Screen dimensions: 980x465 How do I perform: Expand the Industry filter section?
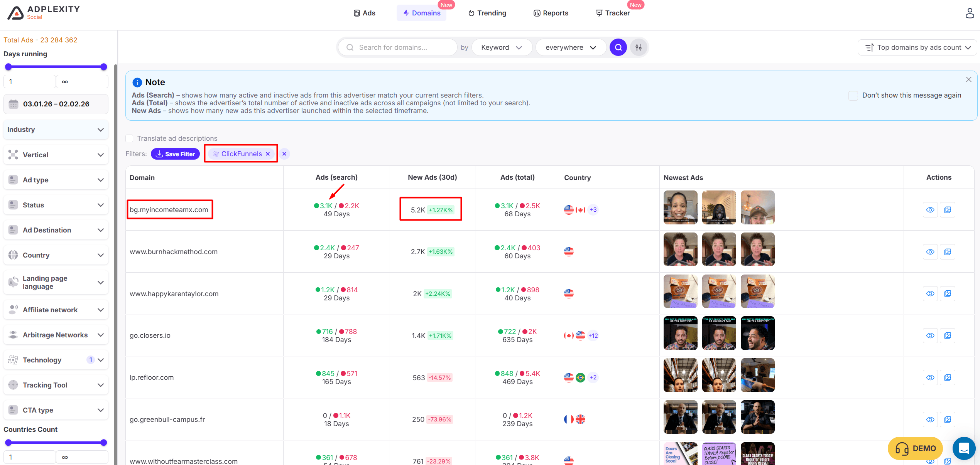point(56,130)
